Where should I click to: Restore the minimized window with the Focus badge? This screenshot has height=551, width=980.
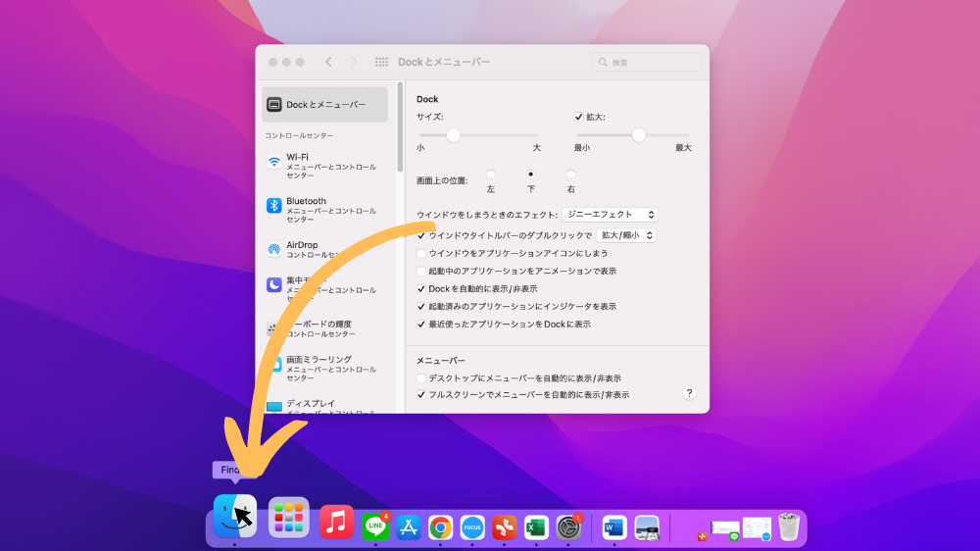[x=757, y=528]
